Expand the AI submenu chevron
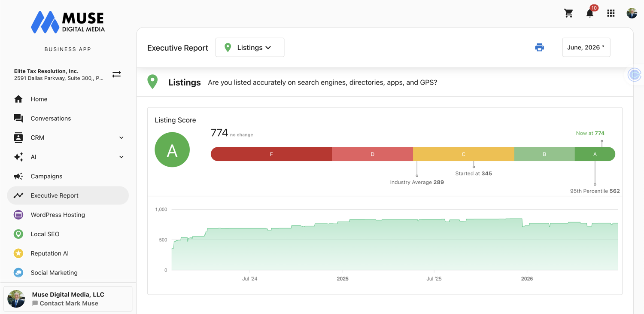 122,157
